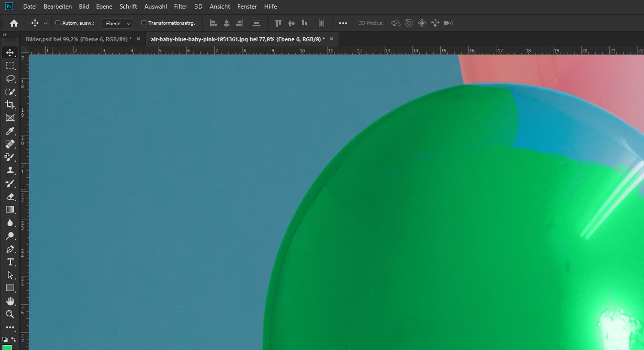Pick the Lasso tool

click(10, 79)
